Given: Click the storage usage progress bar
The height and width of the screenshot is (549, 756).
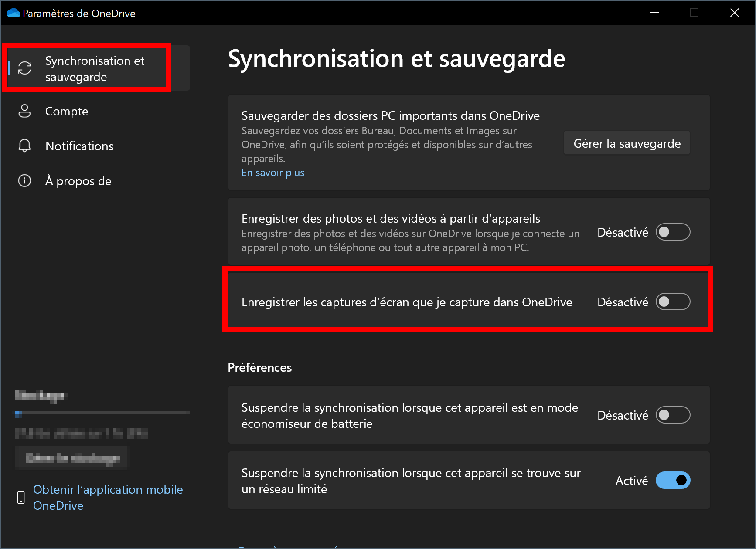Looking at the screenshot, I should coord(102,413).
